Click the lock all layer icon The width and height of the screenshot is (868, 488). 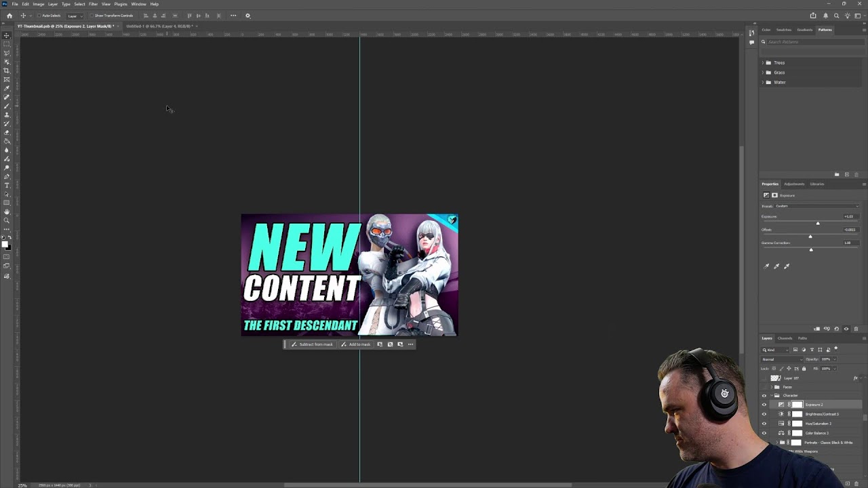pyautogui.click(x=804, y=369)
